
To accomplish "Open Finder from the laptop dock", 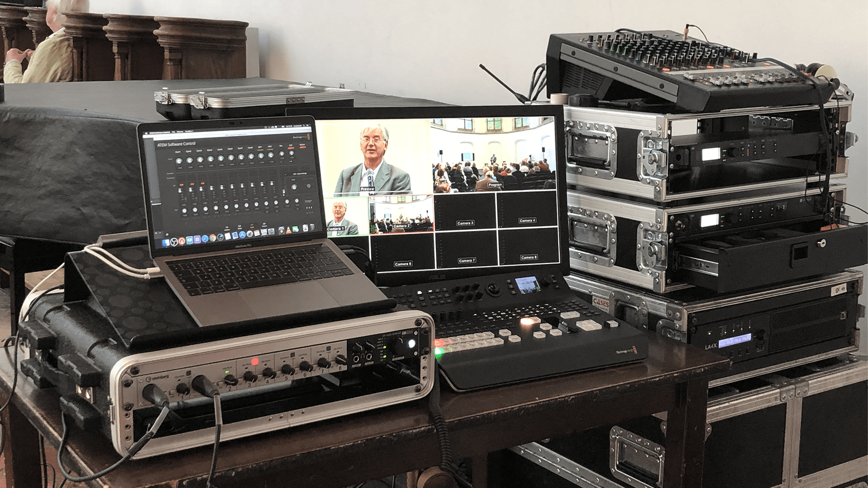I will 166,243.
